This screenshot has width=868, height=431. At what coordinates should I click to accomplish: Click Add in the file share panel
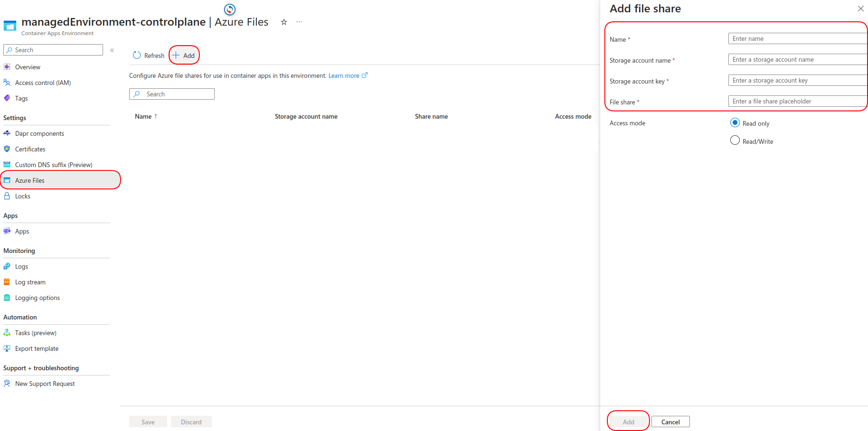[628, 422]
